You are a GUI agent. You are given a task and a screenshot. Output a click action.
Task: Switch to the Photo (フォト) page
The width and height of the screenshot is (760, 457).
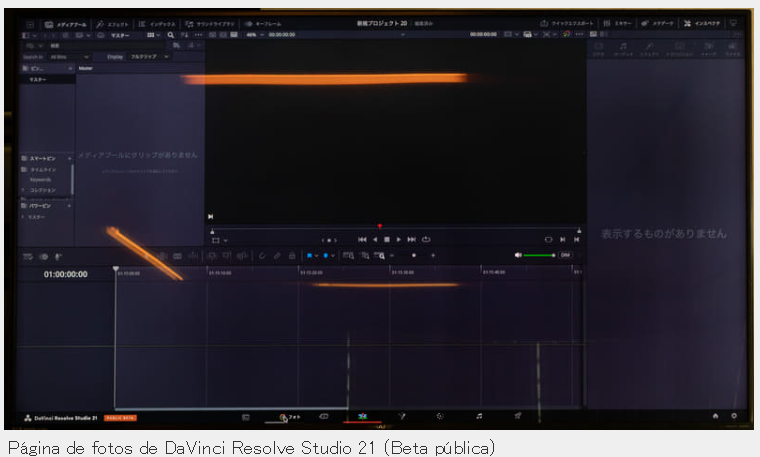click(x=289, y=417)
